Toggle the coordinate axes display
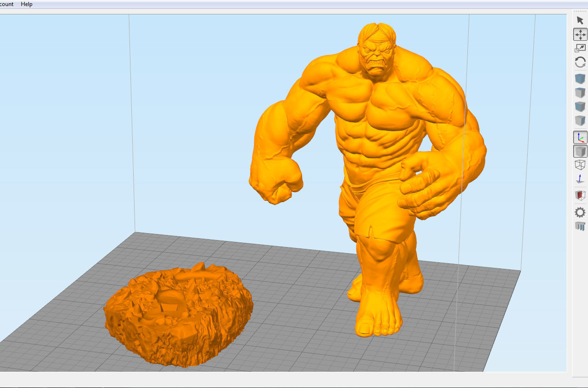The image size is (588, 388). click(580, 137)
